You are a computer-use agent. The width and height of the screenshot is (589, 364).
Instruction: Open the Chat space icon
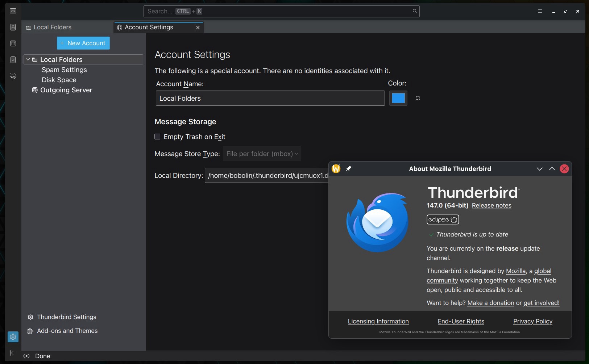(x=13, y=76)
